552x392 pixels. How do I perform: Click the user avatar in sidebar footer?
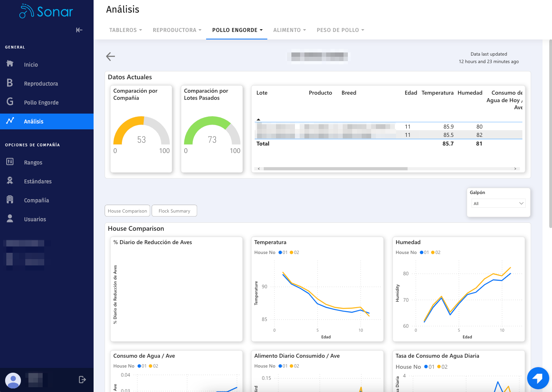click(13, 380)
